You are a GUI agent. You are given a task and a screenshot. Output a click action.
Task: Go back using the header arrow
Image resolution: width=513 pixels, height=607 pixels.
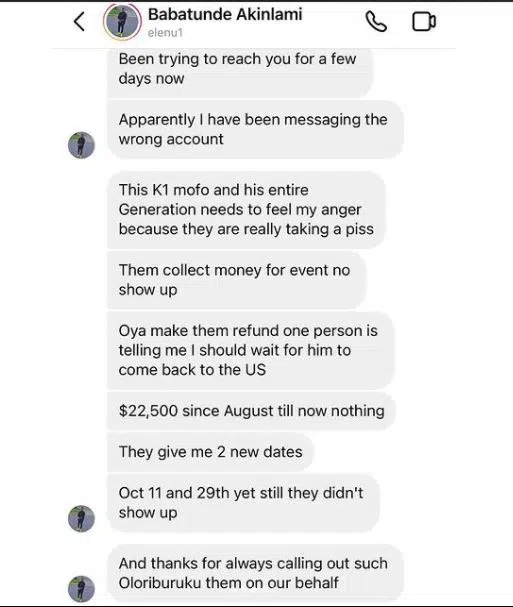click(79, 21)
